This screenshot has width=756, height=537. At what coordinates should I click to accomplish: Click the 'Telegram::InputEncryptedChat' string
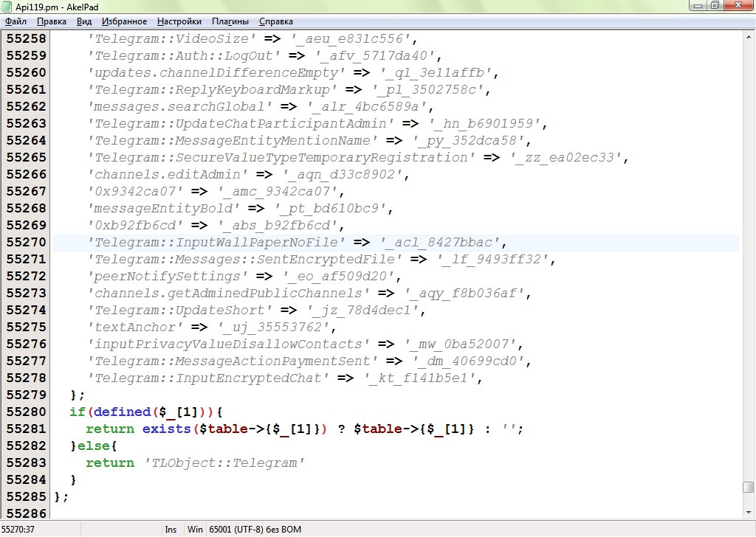click(x=207, y=378)
